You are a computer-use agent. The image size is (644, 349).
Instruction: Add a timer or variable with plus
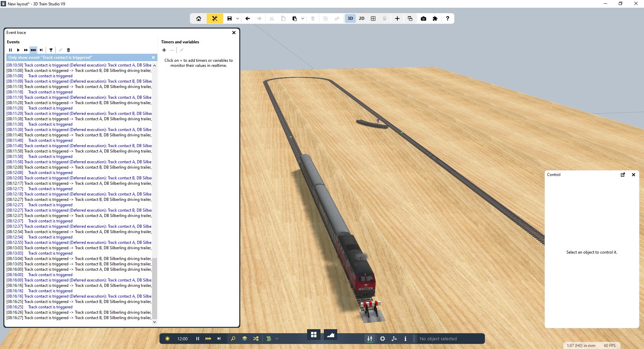(164, 50)
